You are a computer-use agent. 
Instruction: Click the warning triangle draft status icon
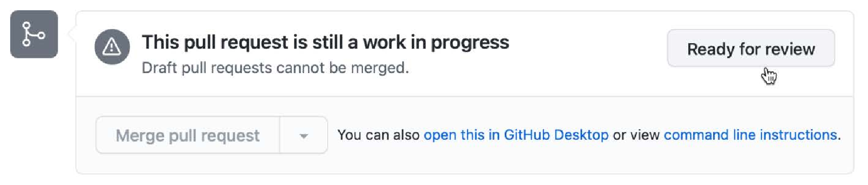tap(112, 47)
